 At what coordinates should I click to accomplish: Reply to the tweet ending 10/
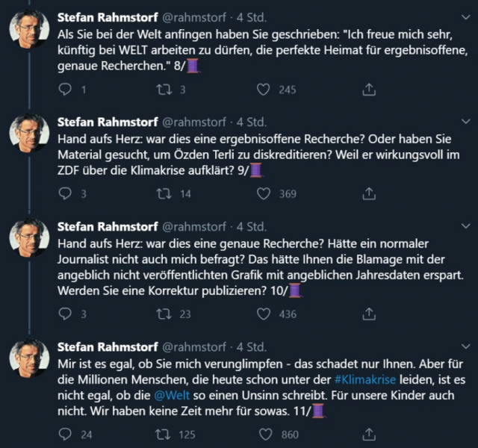(65, 314)
